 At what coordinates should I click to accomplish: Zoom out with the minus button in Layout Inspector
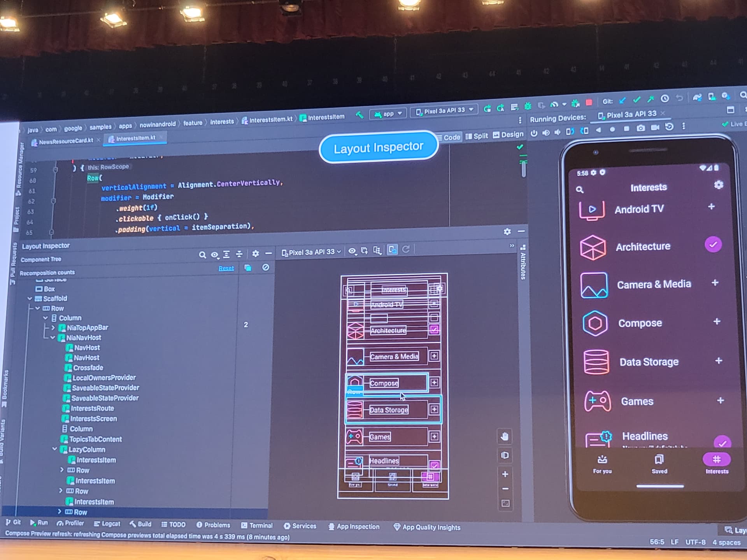tap(505, 489)
